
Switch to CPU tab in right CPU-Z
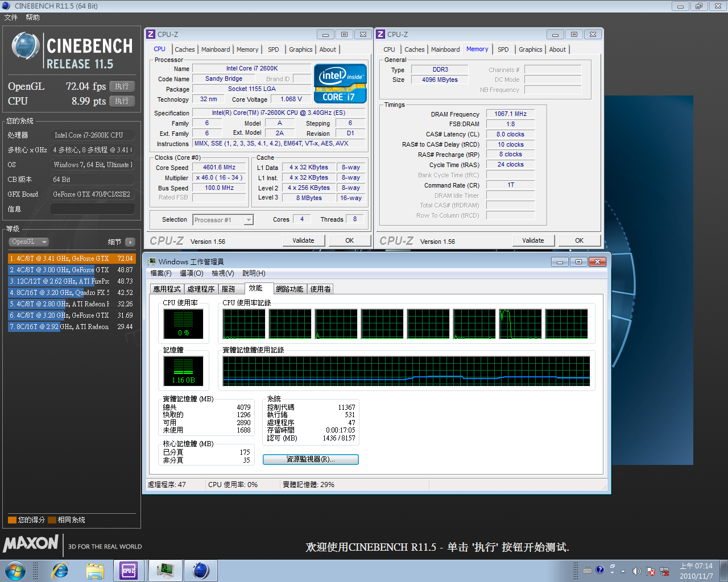389,49
